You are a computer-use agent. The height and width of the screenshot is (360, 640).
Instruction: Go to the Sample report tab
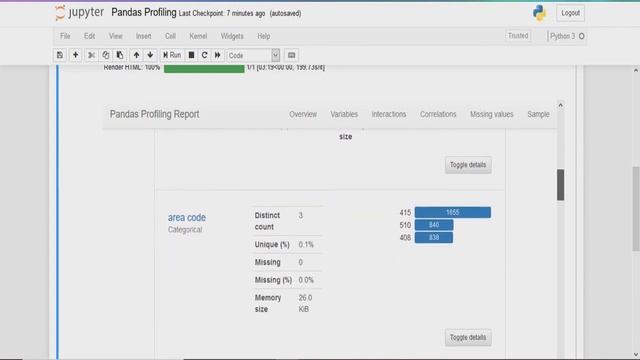click(538, 114)
